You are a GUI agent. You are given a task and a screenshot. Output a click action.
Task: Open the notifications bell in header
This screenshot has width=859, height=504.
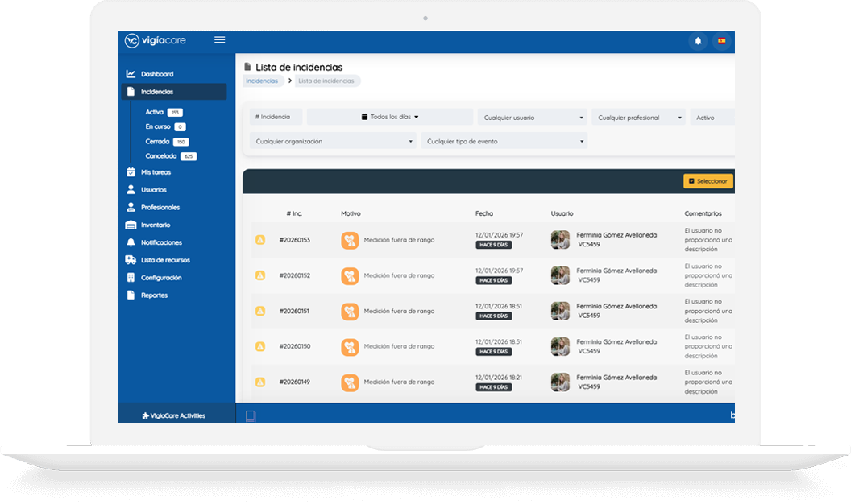(x=698, y=41)
